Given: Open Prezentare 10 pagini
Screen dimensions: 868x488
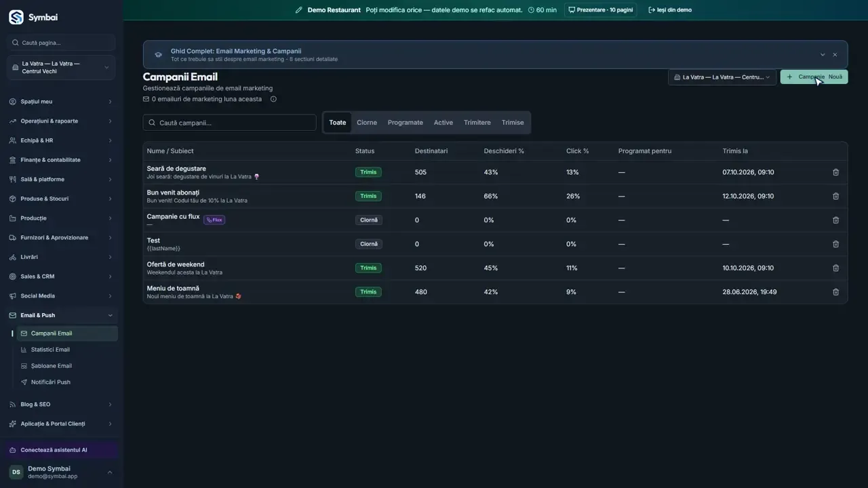Looking at the screenshot, I should tap(600, 10).
